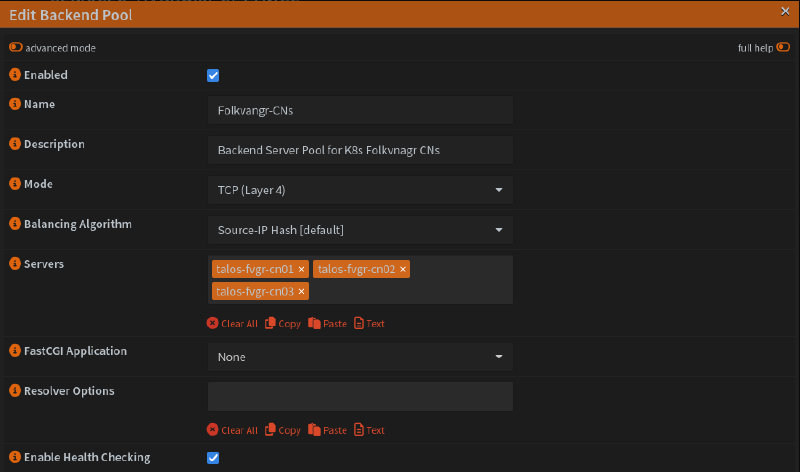Close the Edit Backend Pool dialog
The height and width of the screenshot is (472, 800).
(x=785, y=11)
